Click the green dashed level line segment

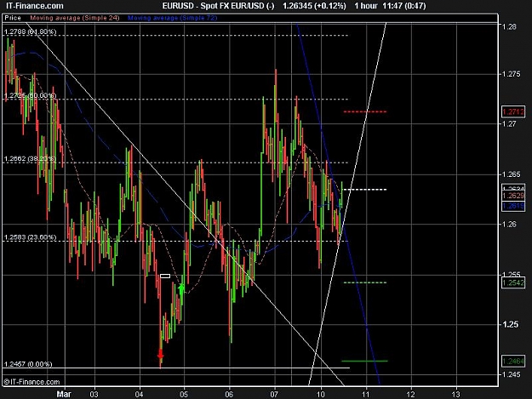pos(365,282)
